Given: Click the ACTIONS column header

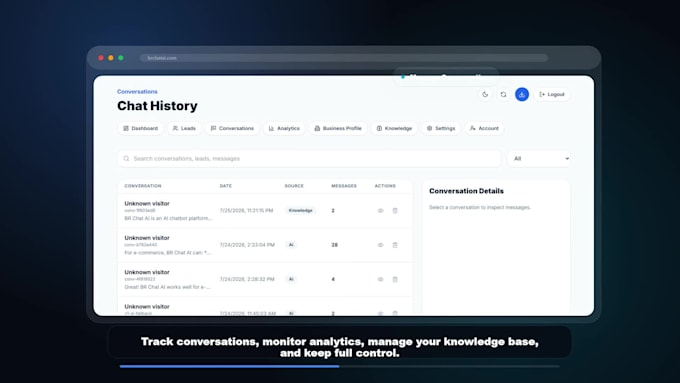Looking at the screenshot, I should pos(385,186).
